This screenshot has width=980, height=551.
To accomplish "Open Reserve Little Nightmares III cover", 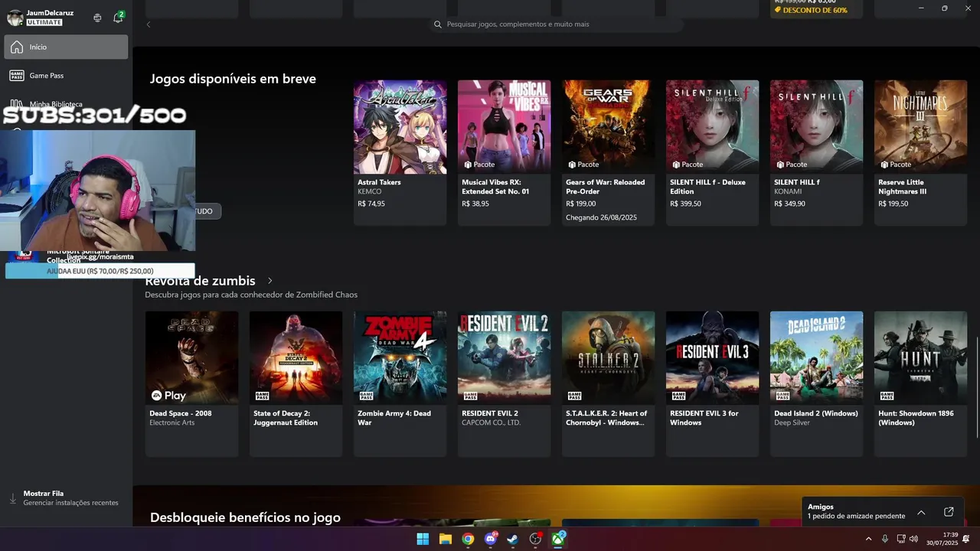I will click(920, 127).
